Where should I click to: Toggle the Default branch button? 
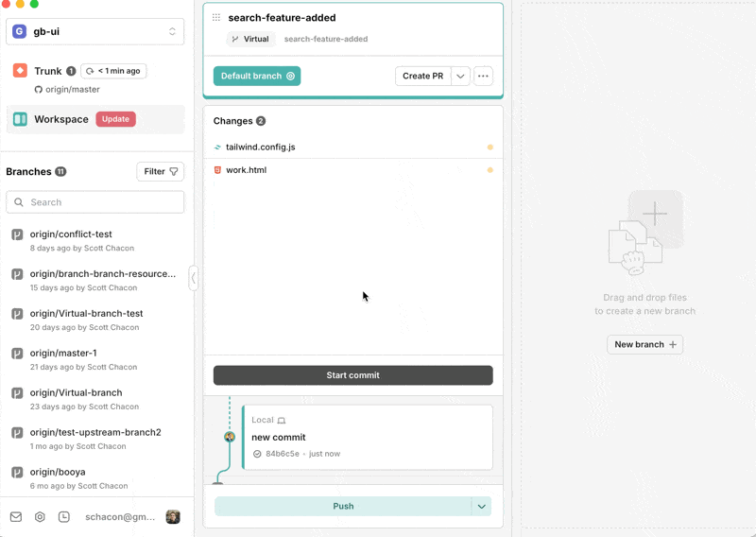257,77
